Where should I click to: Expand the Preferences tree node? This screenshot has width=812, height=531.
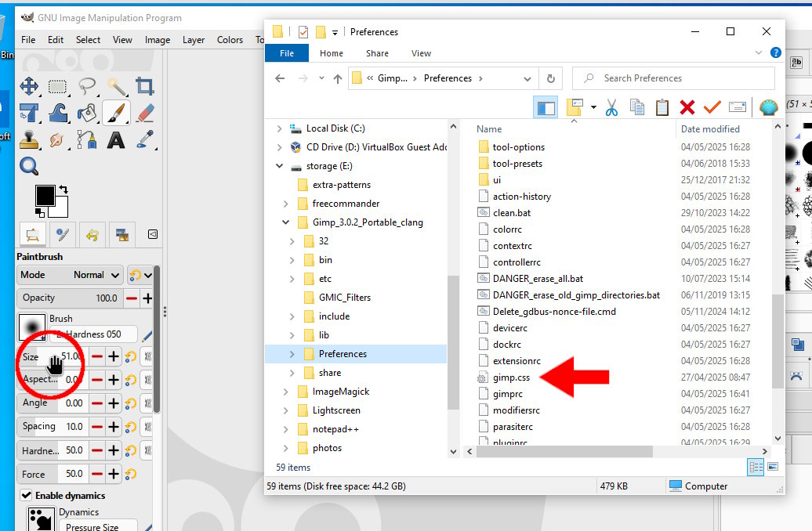[x=292, y=354]
